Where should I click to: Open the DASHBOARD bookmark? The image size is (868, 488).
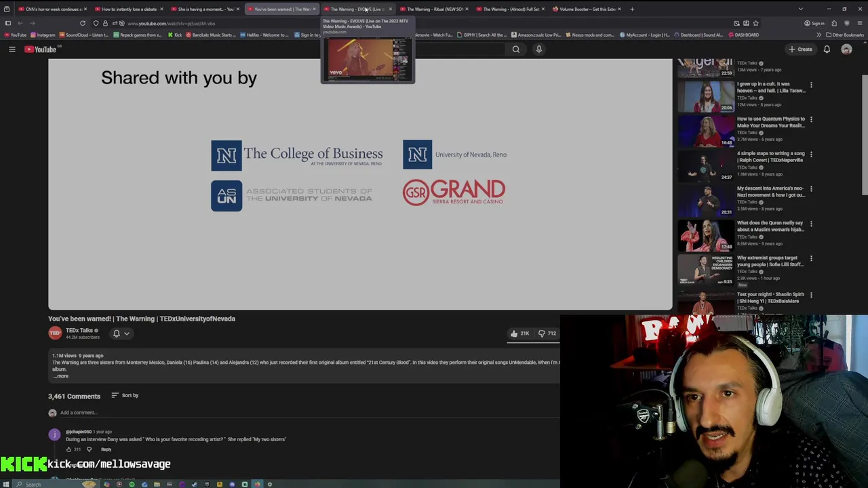743,35
